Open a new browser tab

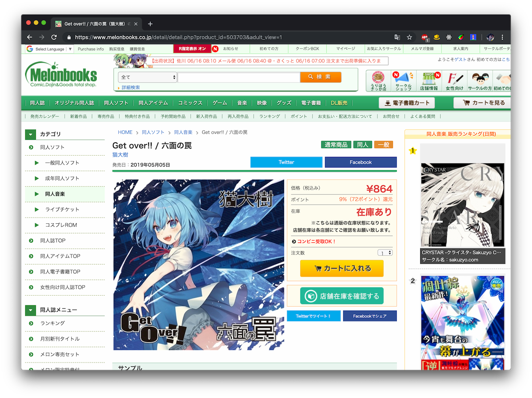[150, 24]
